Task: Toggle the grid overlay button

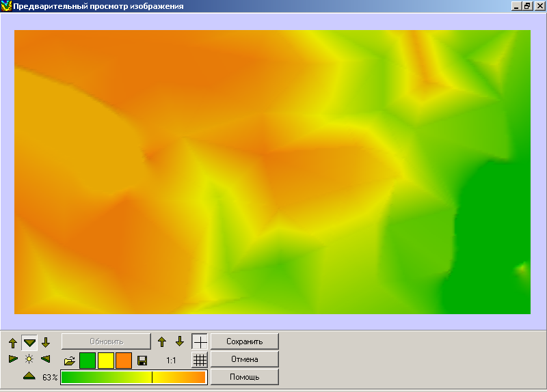Action: tap(200, 360)
